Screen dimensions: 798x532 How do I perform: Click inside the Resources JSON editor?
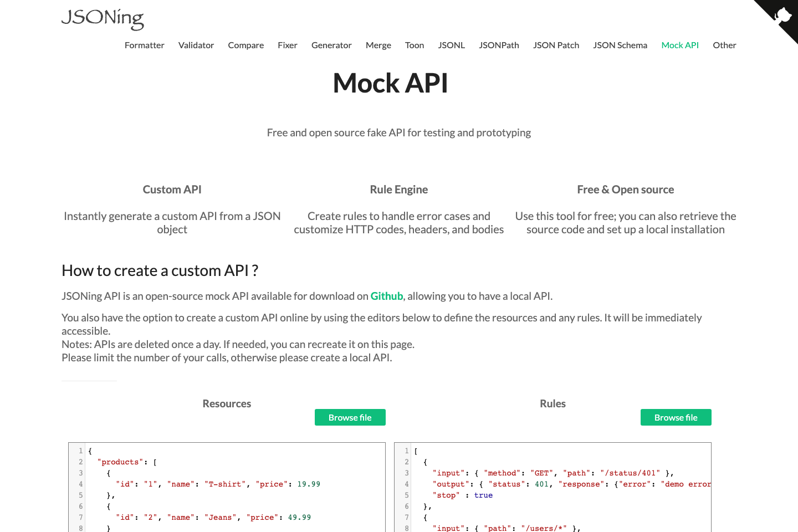coord(222,488)
